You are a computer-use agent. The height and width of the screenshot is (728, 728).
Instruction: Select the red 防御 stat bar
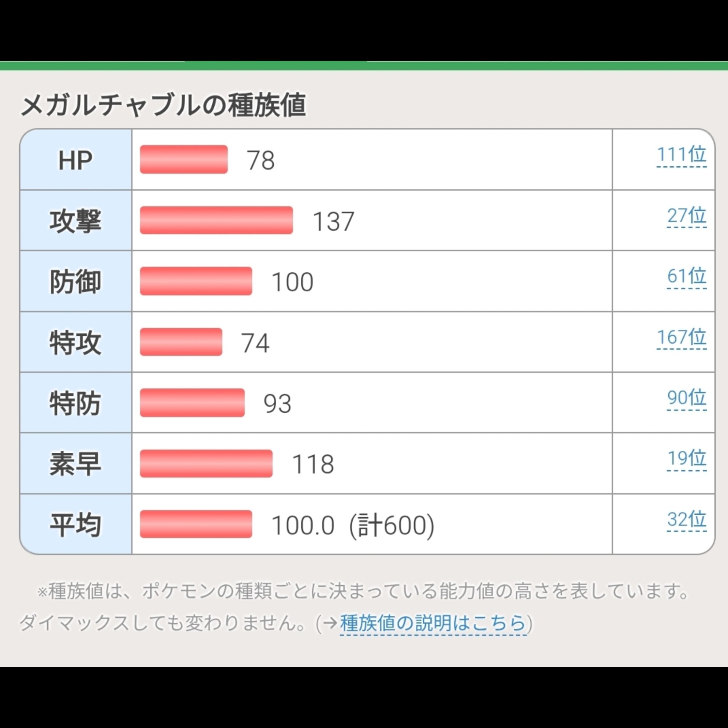[x=196, y=281]
